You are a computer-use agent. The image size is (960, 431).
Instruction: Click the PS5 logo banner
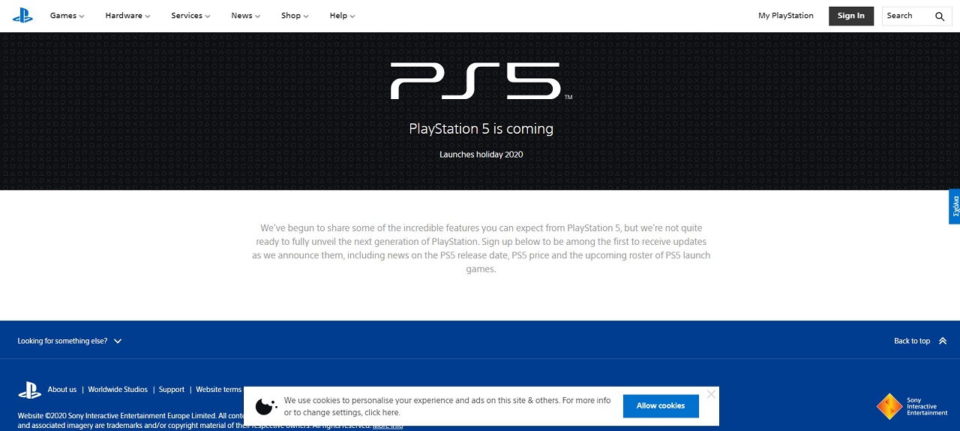(x=481, y=81)
